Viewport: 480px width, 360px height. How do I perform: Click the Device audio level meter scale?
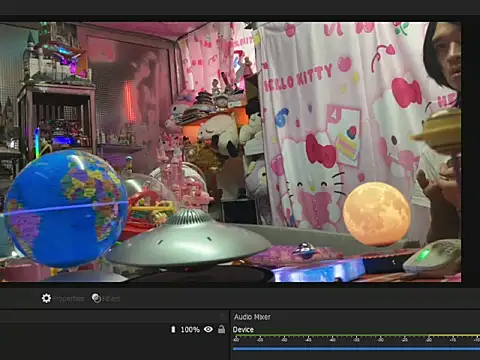coord(356,338)
